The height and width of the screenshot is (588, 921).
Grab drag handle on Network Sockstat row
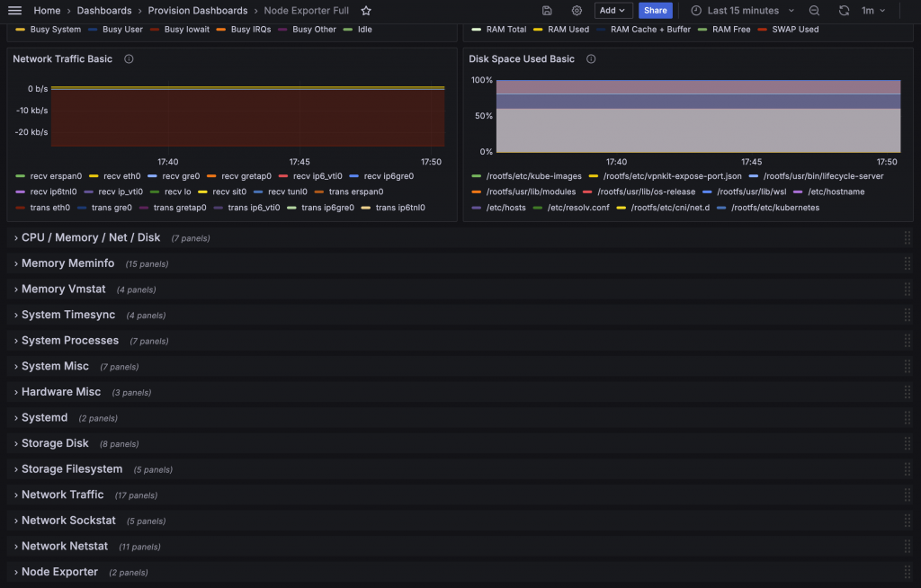pos(908,521)
